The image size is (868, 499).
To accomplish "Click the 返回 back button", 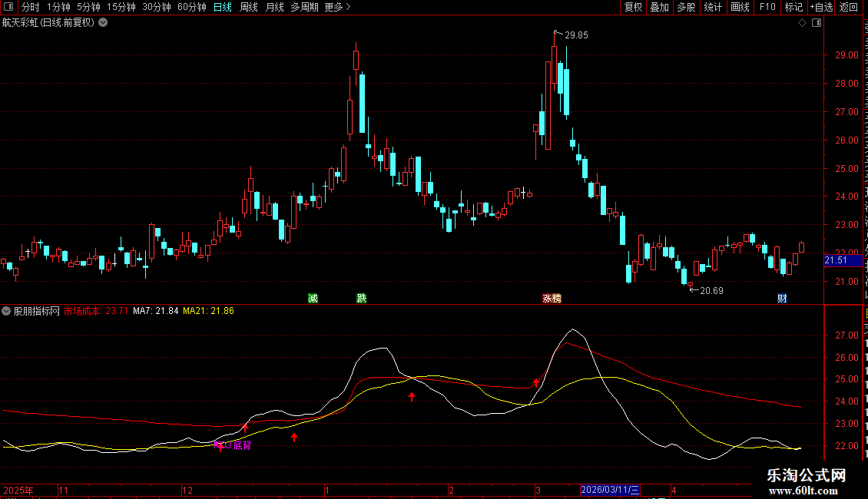I will tap(849, 7).
